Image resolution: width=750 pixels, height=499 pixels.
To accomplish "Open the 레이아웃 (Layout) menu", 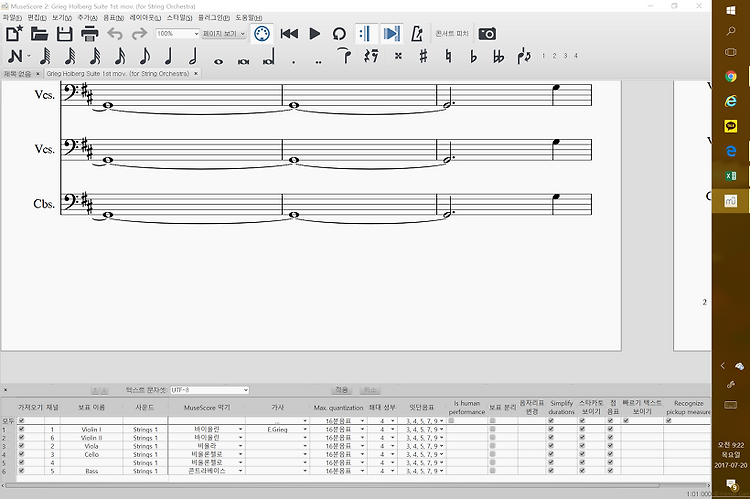I will click(x=145, y=18).
